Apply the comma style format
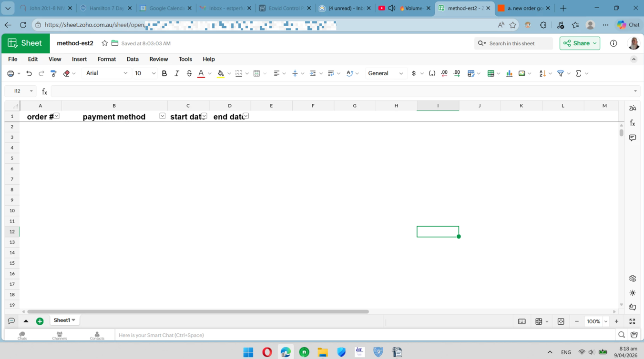 point(432,73)
